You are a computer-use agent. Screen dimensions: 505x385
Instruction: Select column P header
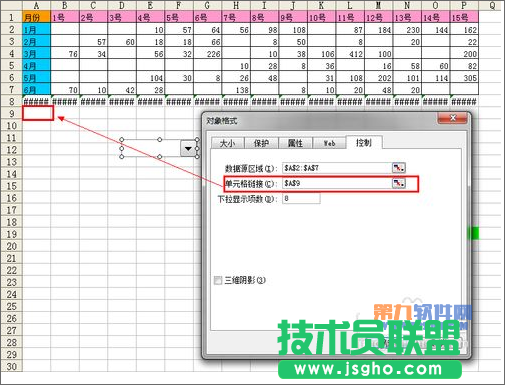[464, 5]
